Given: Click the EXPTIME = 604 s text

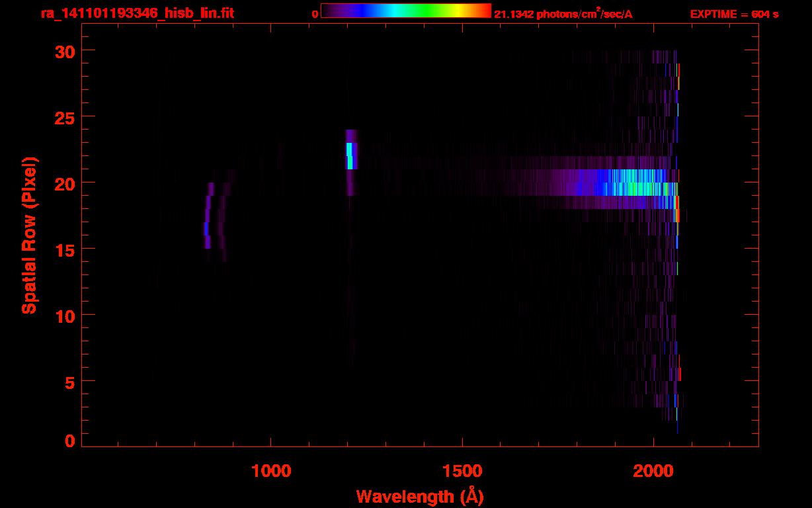Looking at the screenshot, I should pos(734,14).
